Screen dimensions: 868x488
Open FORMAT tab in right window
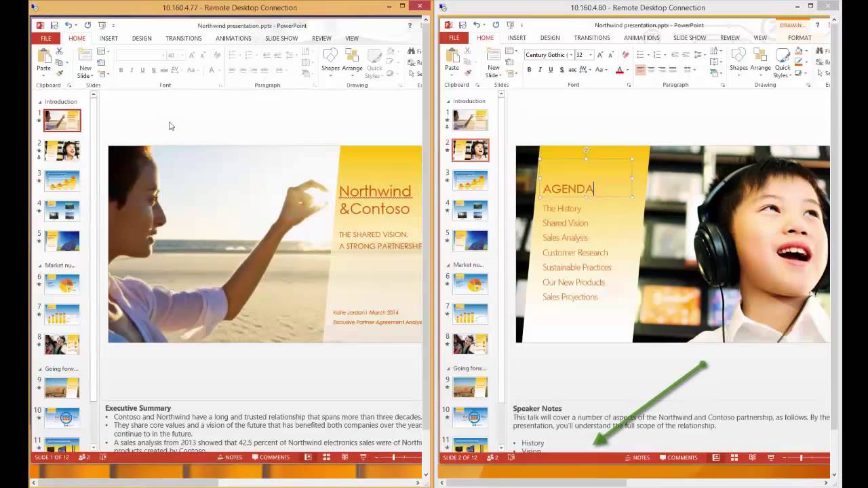pos(800,38)
